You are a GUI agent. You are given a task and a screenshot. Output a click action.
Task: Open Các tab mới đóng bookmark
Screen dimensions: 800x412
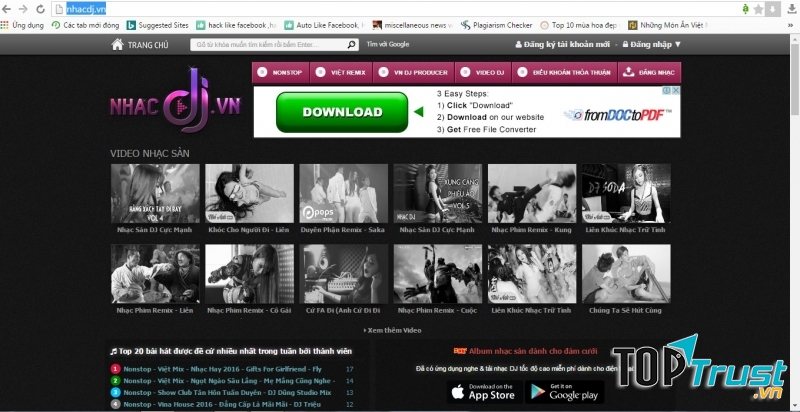coord(85,25)
